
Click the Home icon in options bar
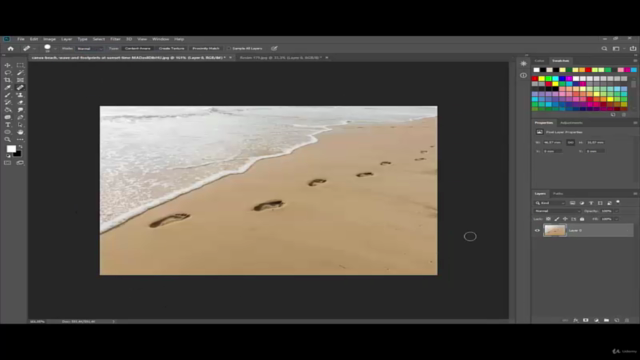(11, 49)
